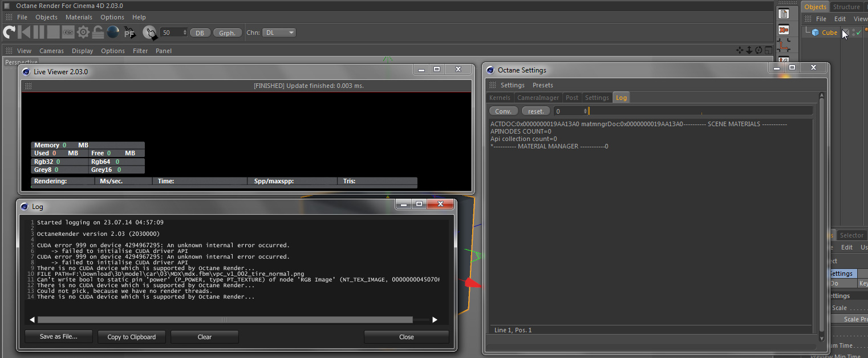Toggle the padlock lock icon
The image size is (868, 358).
pyautogui.click(x=98, y=32)
